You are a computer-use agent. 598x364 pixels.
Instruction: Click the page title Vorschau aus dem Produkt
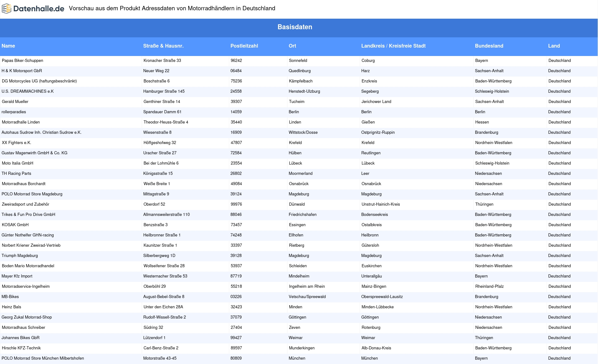tap(172, 8)
